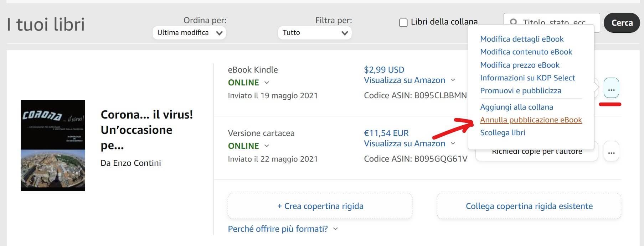Screen dimensions: 644x246
Task: Select Modifica dettagli eBook menu item
Action: (522, 39)
